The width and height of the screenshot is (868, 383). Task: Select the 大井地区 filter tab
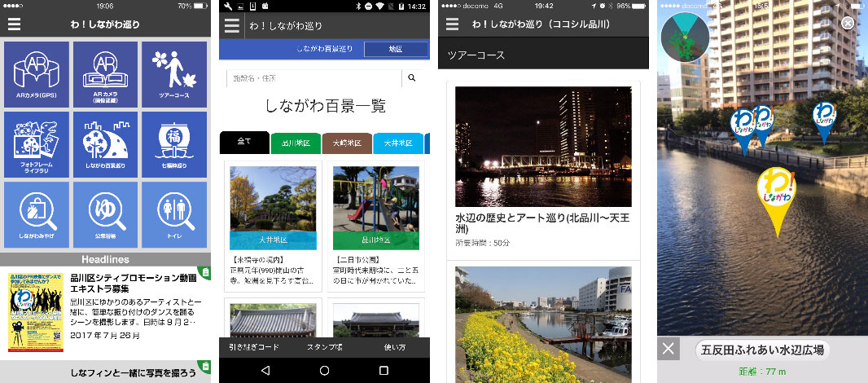pyautogui.click(x=398, y=143)
